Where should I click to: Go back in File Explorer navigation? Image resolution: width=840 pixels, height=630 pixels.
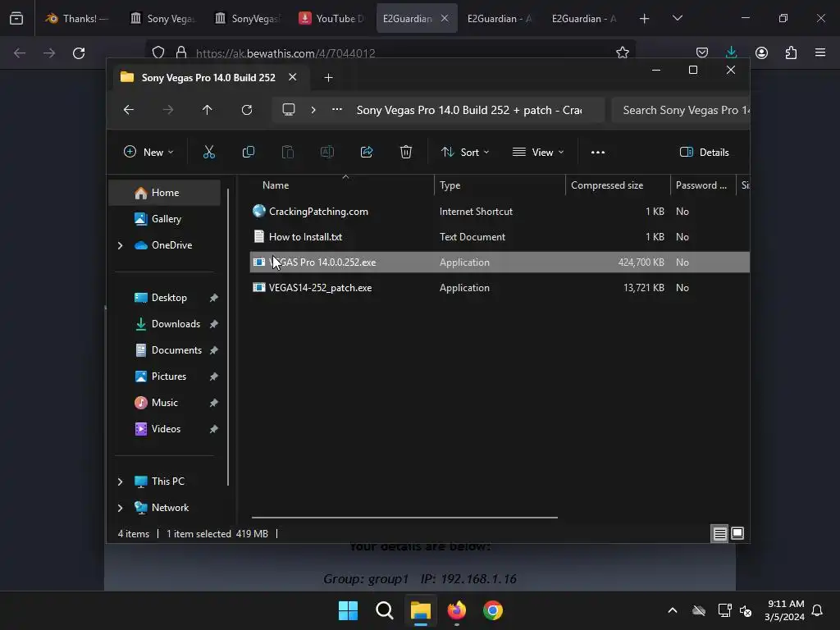[x=129, y=110]
